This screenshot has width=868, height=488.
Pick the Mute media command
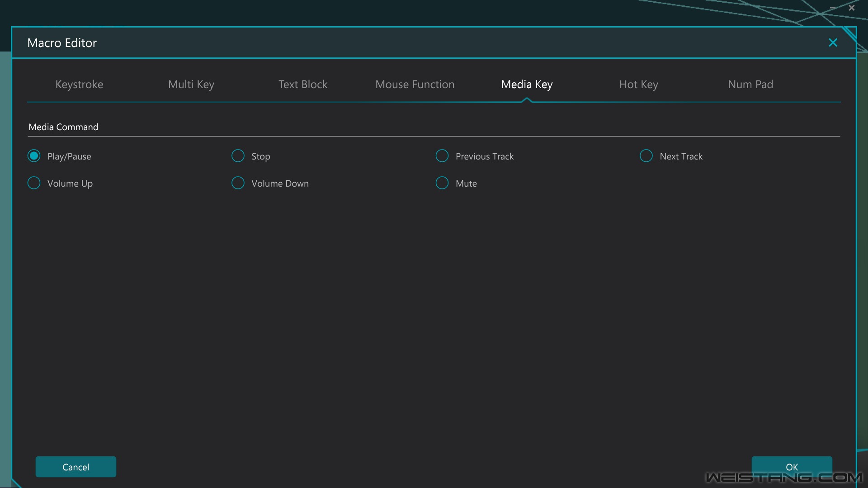[x=442, y=183]
